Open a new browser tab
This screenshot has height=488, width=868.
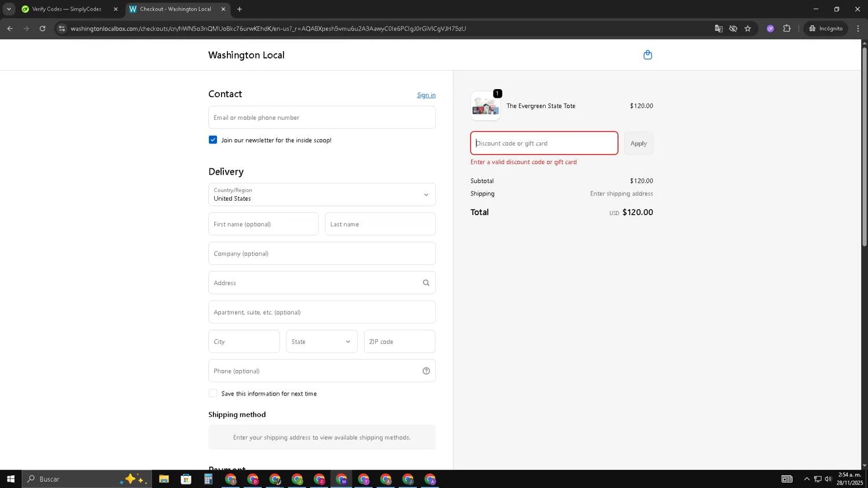(x=240, y=9)
